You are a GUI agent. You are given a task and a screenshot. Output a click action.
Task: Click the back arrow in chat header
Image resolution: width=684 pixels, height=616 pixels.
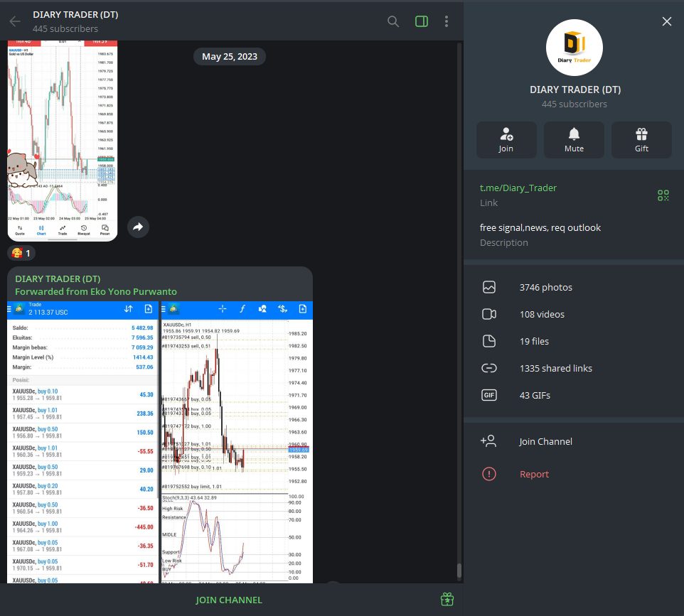[15, 21]
